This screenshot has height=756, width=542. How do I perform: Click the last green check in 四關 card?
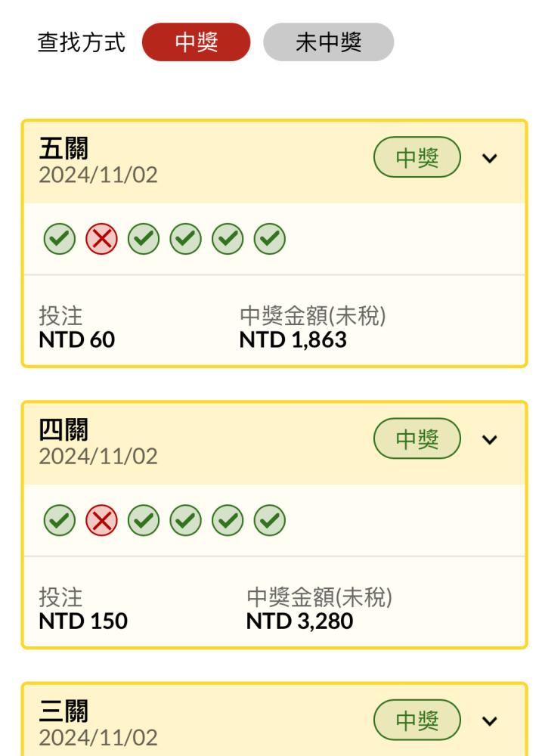pyautogui.click(x=270, y=520)
